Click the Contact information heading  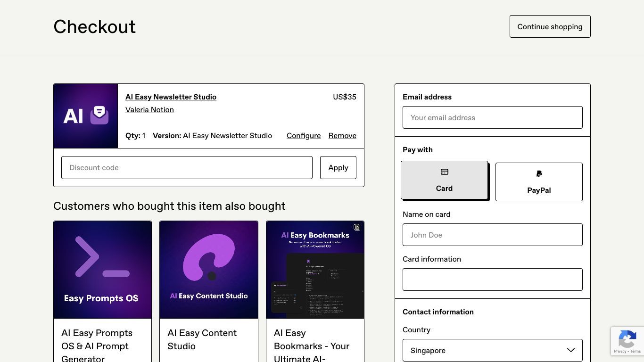(438, 312)
